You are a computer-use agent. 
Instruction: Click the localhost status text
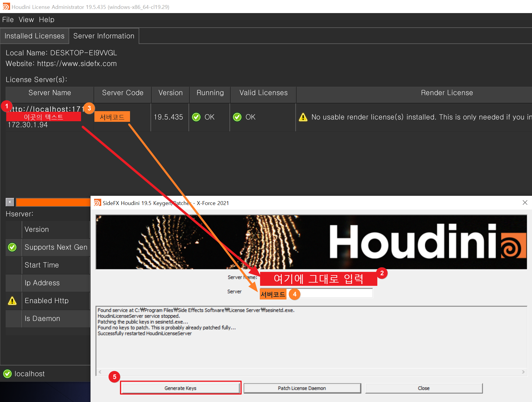[30, 374]
